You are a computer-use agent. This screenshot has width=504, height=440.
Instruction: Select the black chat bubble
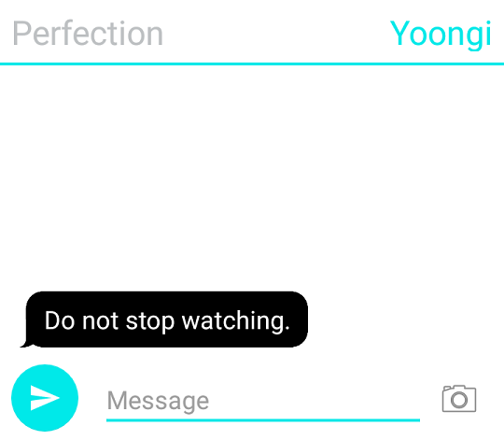coord(166,319)
